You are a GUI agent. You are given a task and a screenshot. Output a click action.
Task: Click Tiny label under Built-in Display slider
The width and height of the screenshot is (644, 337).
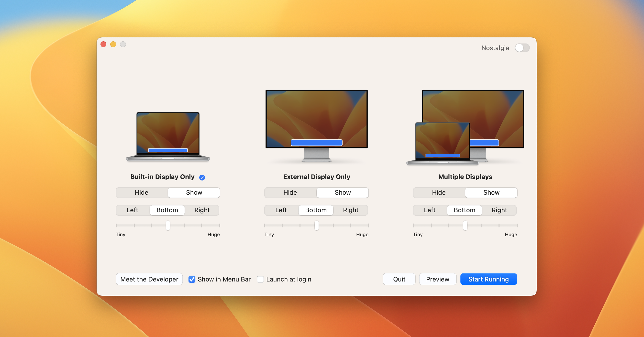121,235
